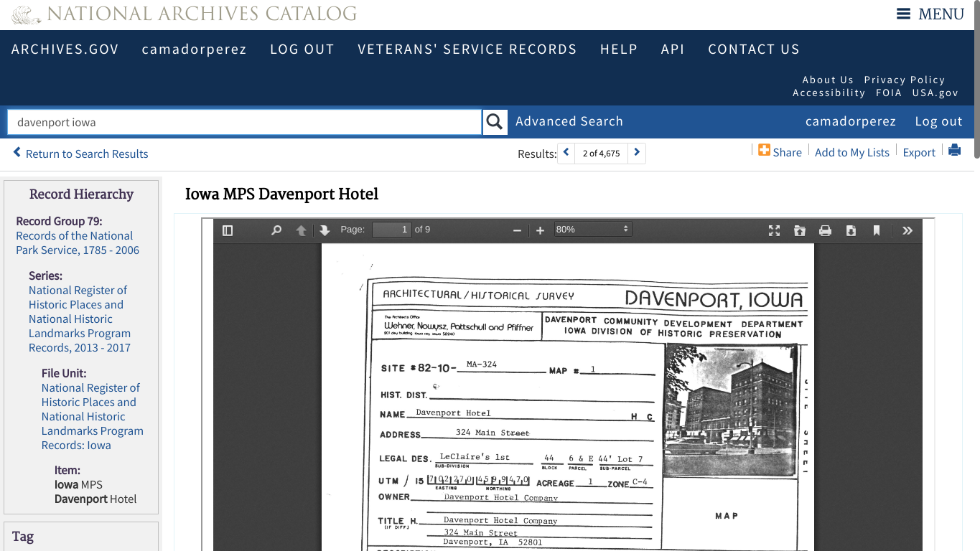The height and width of the screenshot is (551, 980).
Task: Zoom out the PDF document
Action: coord(517,230)
